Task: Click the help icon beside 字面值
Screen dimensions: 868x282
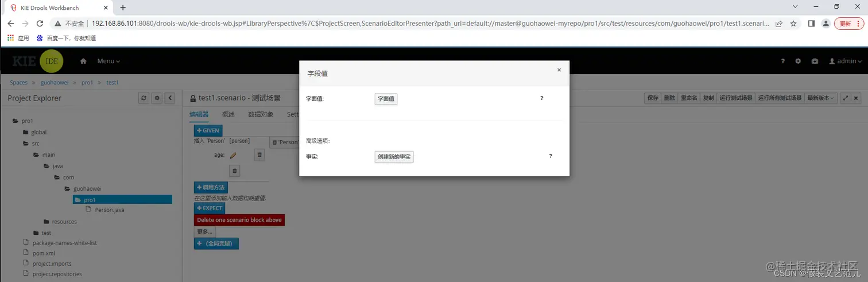Action: pyautogui.click(x=541, y=98)
